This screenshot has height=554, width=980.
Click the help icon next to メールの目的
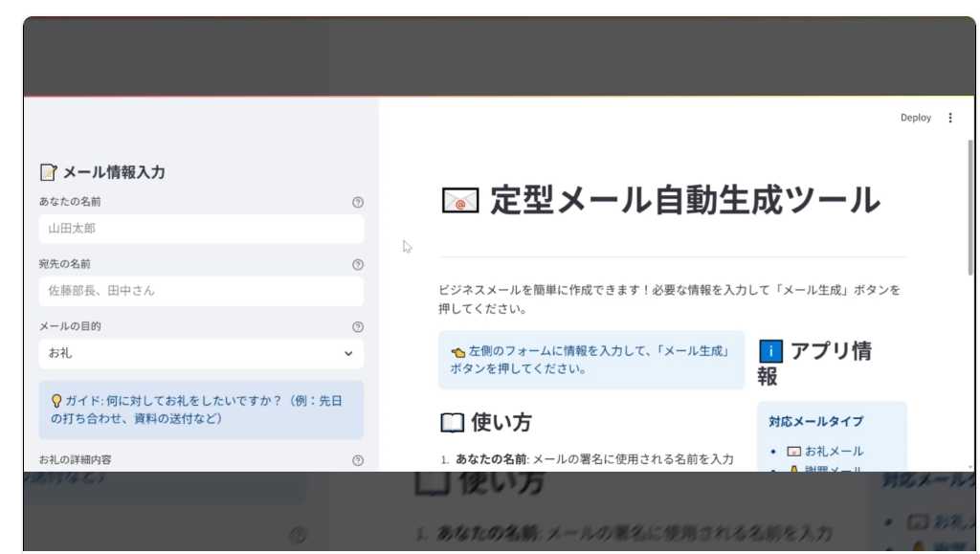358,326
